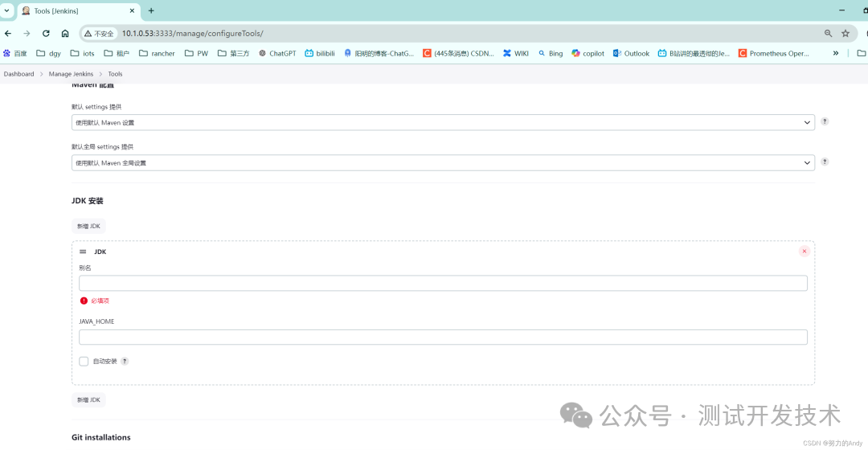Click the browser forward arrow

click(x=27, y=33)
